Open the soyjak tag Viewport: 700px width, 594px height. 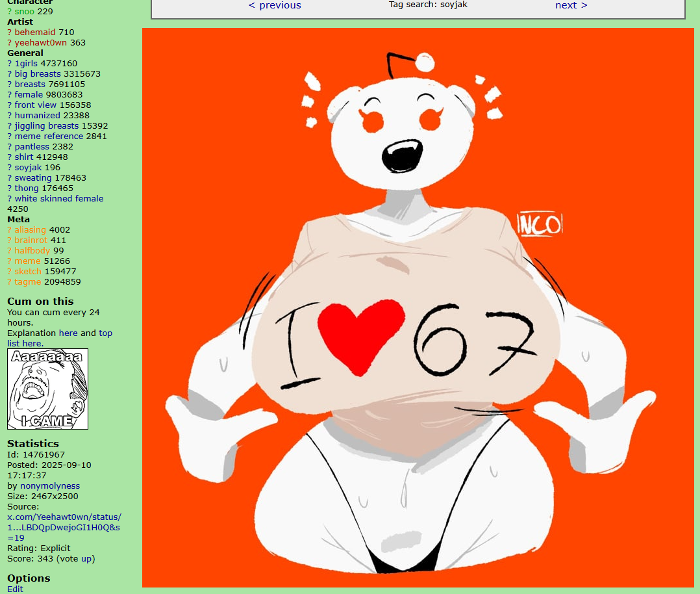click(28, 168)
